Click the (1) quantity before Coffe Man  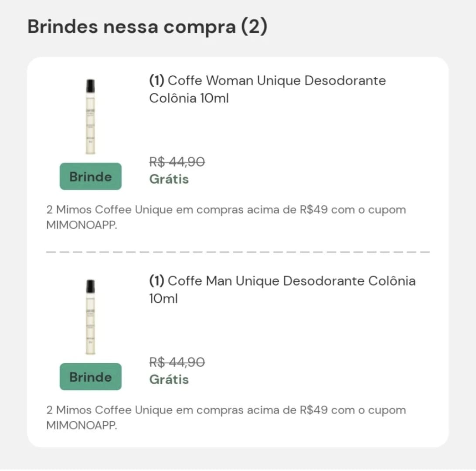pyautogui.click(x=157, y=281)
